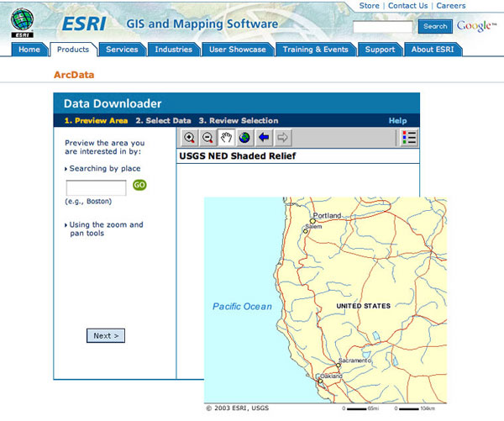
Task: Click the place search text field
Action: click(x=96, y=187)
